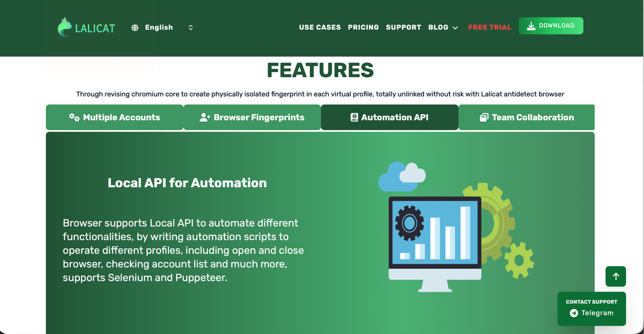
Task: Click the download arrow icon
Action: [x=531, y=26]
